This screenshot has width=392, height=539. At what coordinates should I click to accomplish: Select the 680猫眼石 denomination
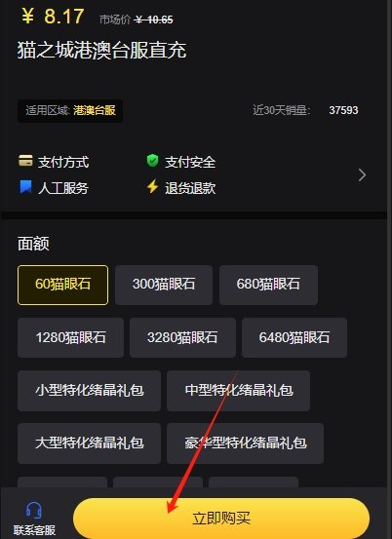coord(268,285)
